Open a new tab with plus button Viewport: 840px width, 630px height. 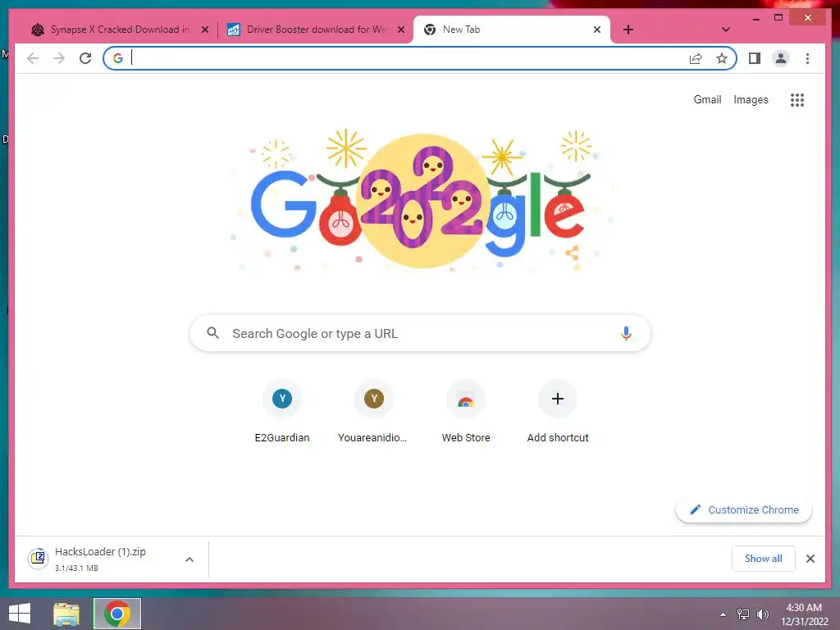tap(628, 30)
